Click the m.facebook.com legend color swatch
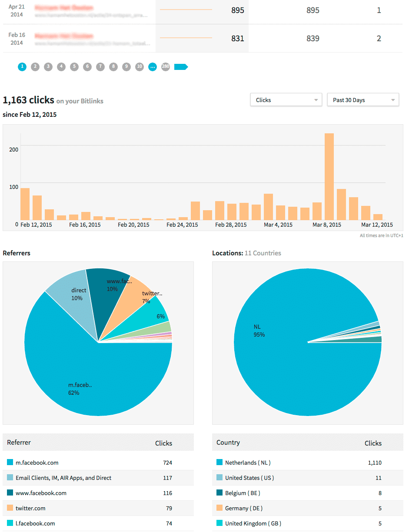Viewport: 409px width, 532px height. pyautogui.click(x=10, y=463)
